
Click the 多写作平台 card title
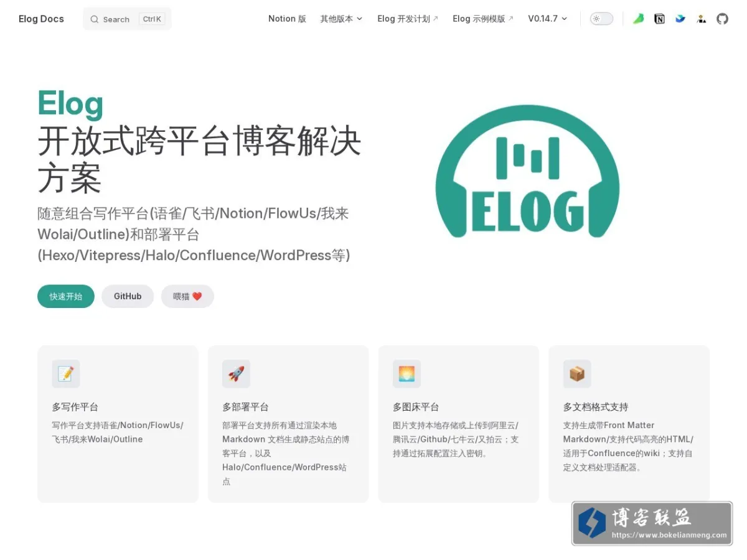pyautogui.click(x=75, y=407)
